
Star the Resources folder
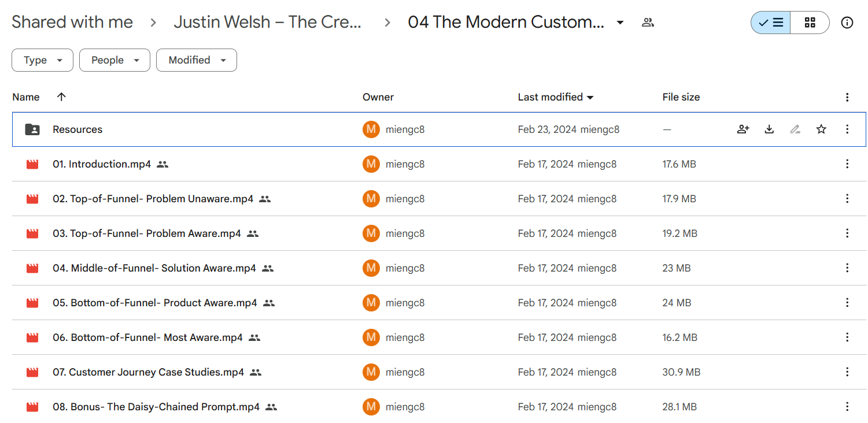pos(821,129)
